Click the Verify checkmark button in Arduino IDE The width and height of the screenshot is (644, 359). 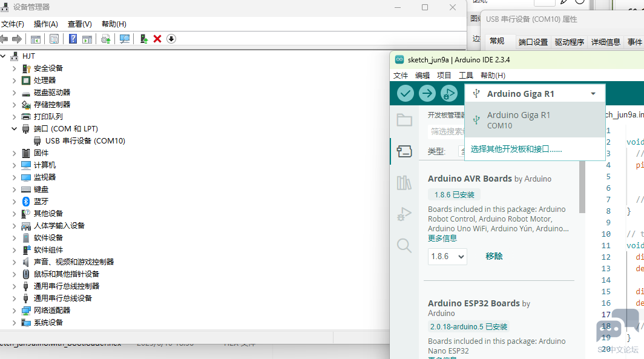click(x=406, y=93)
